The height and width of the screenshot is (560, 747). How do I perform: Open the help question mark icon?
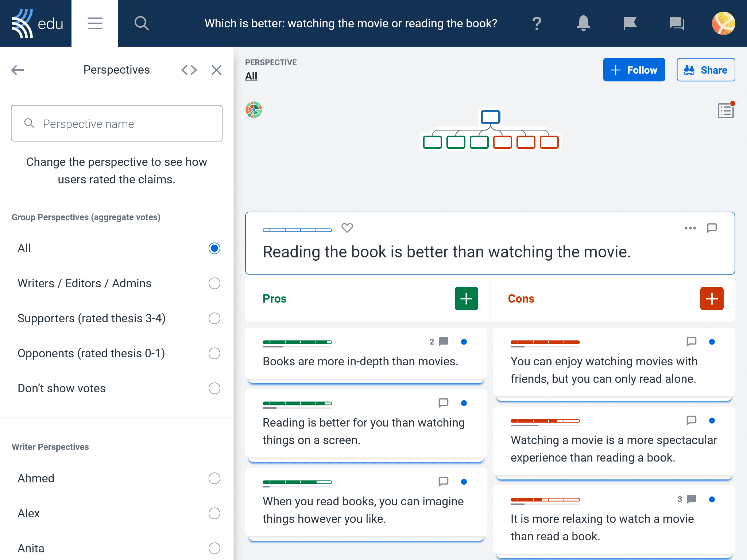(x=537, y=23)
